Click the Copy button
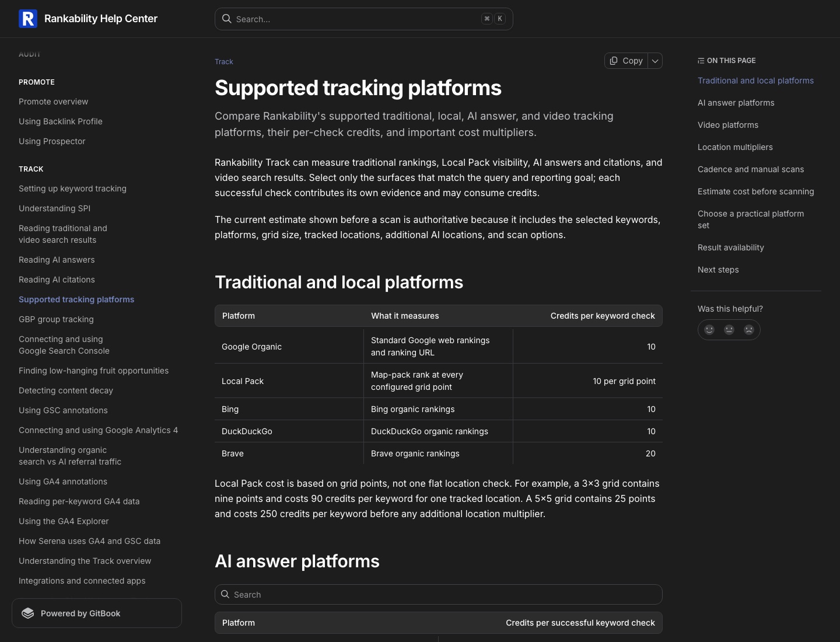This screenshot has height=642, width=840. [626, 61]
